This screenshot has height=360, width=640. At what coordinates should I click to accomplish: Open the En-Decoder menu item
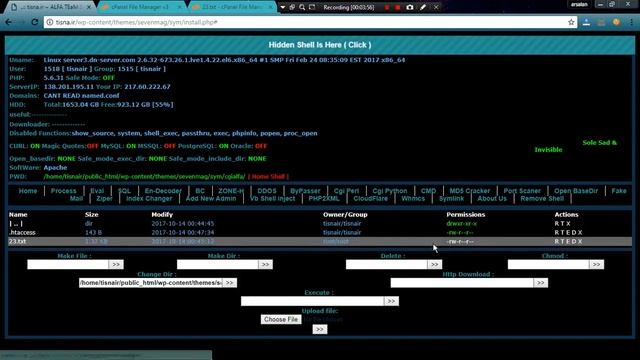tap(163, 191)
